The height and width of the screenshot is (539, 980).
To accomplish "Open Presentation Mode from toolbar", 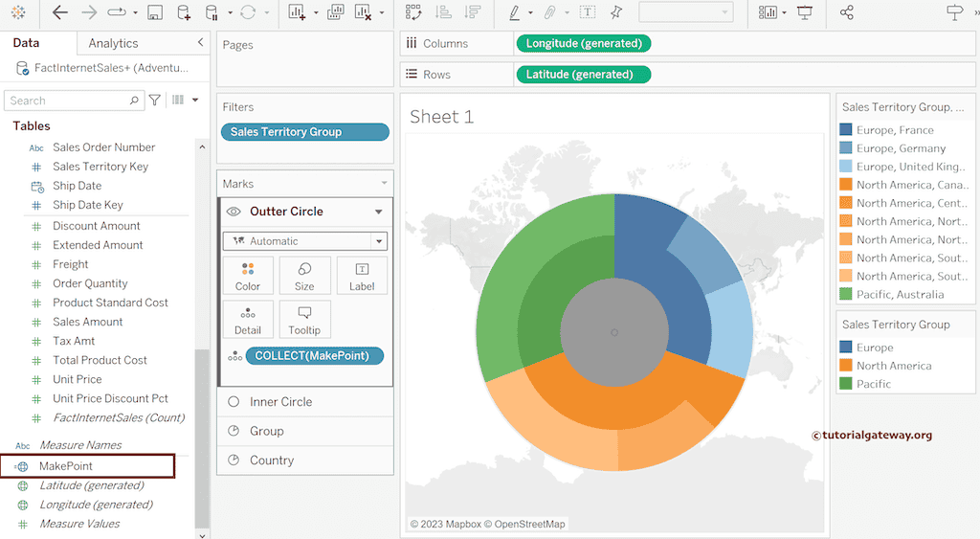I will [805, 12].
